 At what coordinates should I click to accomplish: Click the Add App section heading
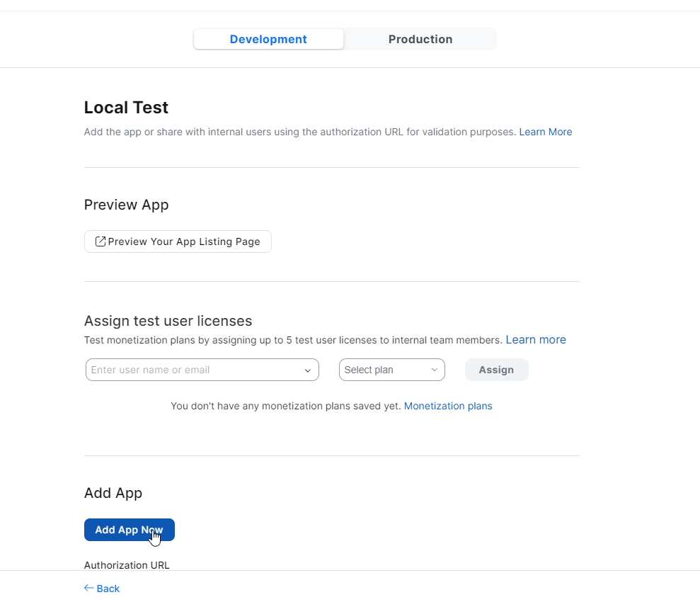click(x=113, y=493)
